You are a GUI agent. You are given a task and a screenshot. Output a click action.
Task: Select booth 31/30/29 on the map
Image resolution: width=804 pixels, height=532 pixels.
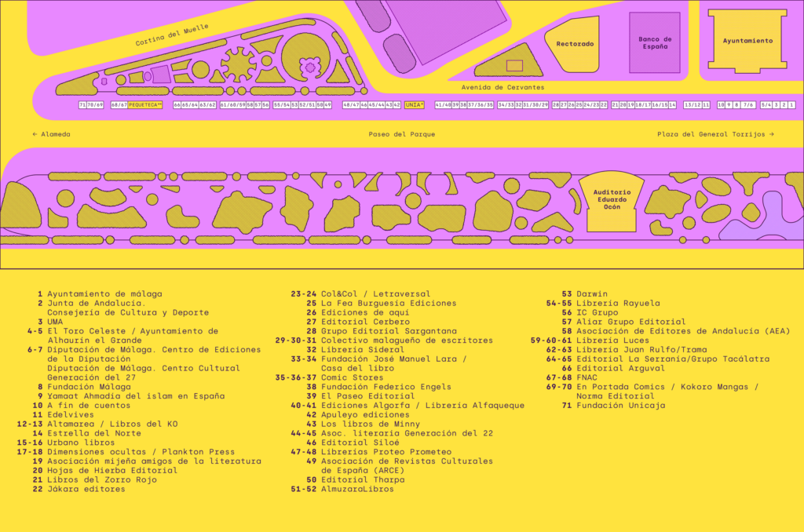click(535, 105)
